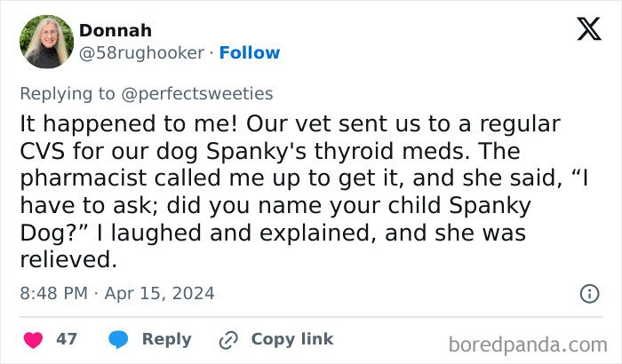
Task: Click the Apr 15, 2024 date
Action: click(162, 293)
